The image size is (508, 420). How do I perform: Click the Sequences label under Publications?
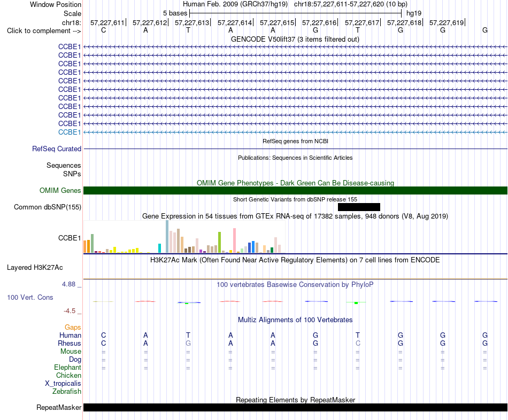[64, 166]
